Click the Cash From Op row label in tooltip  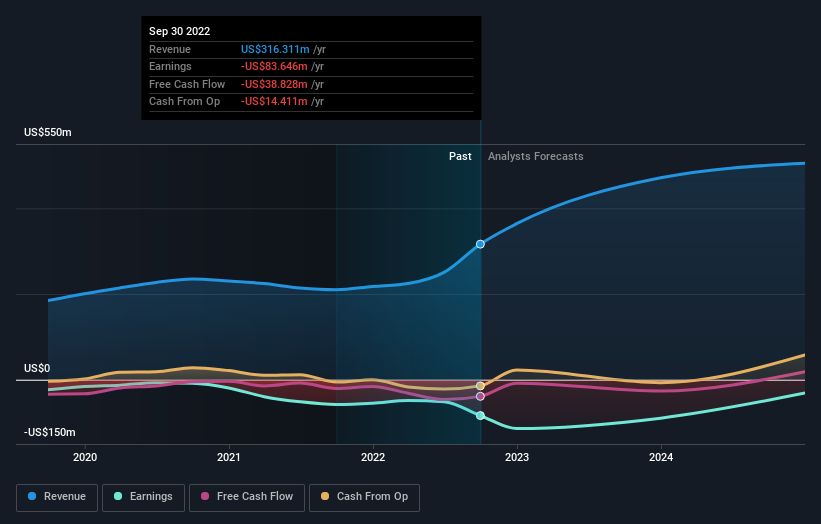(x=184, y=102)
